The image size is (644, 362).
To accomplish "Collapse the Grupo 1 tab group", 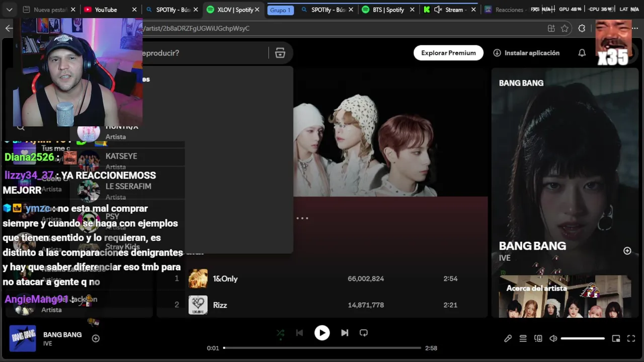I will pyautogui.click(x=280, y=10).
